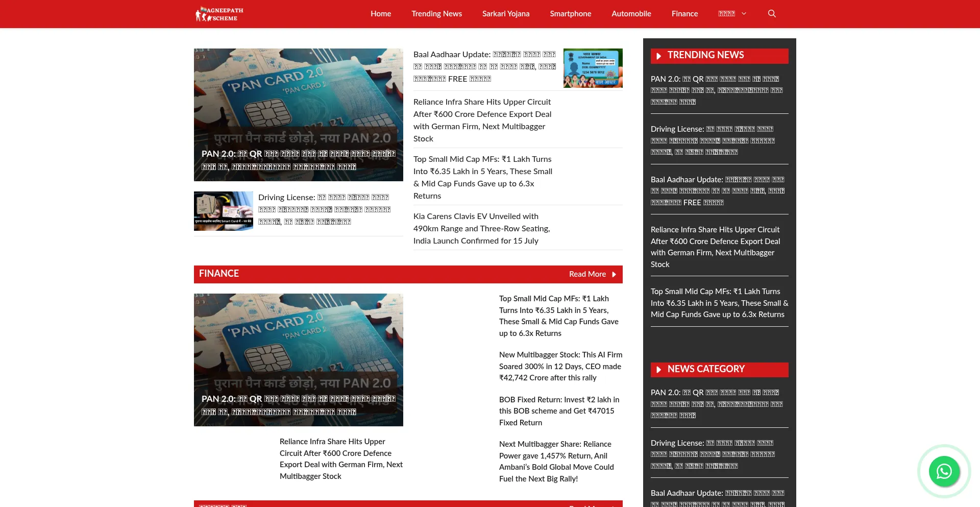Select Smartphone in the navigation bar
The height and width of the screenshot is (507, 980).
pyautogui.click(x=570, y=14)
